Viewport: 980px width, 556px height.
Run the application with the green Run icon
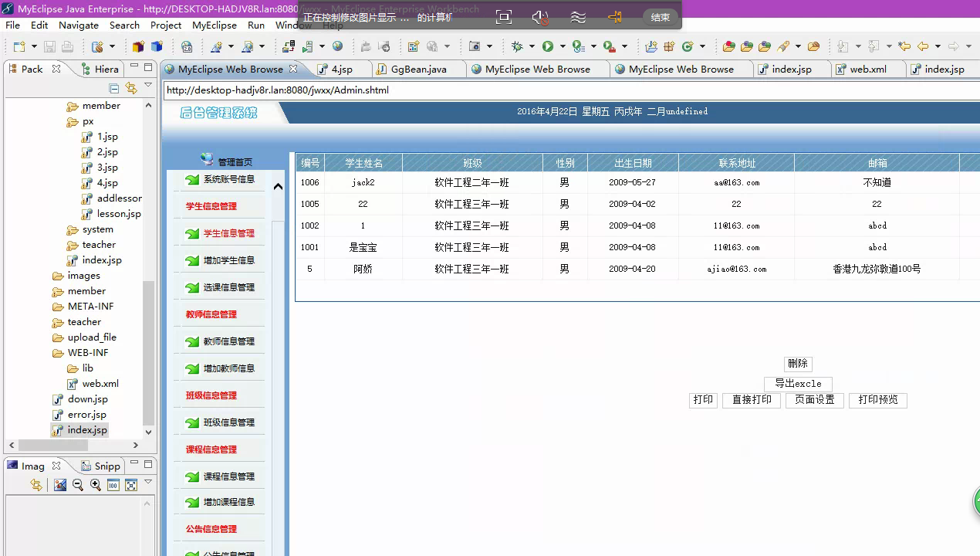click(x=547, y=46)
